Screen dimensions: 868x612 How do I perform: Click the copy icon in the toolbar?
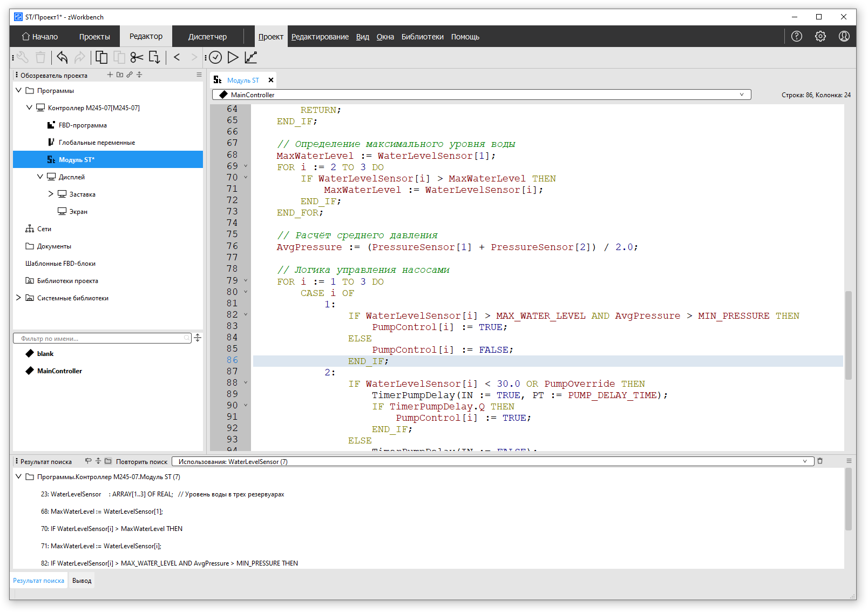click(x=101, y=57)
